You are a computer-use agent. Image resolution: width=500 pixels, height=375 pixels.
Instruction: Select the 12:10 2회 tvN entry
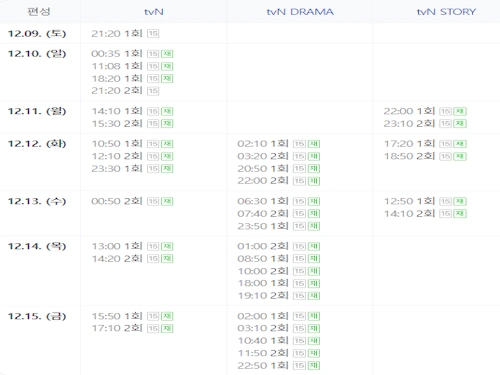[x=117, y=156]
